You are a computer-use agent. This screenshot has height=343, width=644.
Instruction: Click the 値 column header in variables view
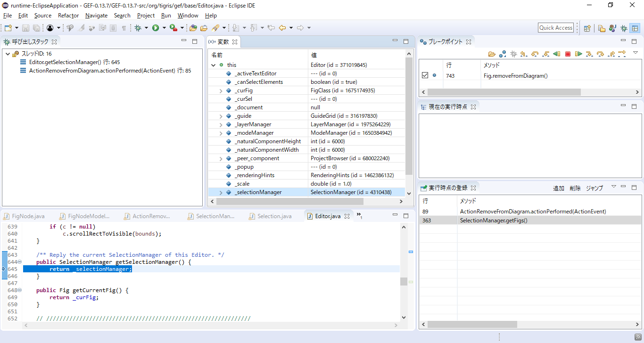coord(314,55)
